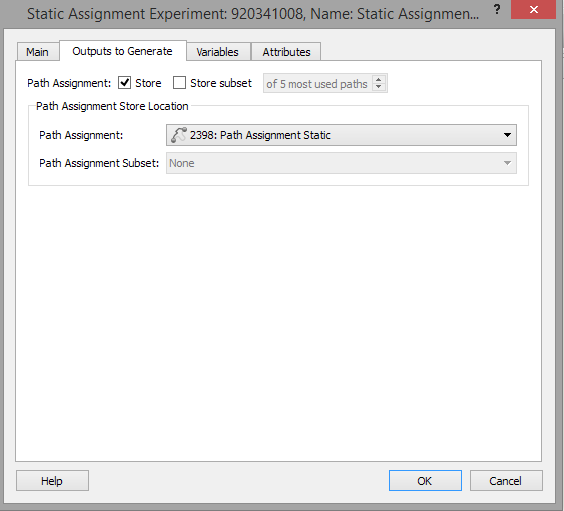Click the path assignment icon in dropdown

point(178,135)
